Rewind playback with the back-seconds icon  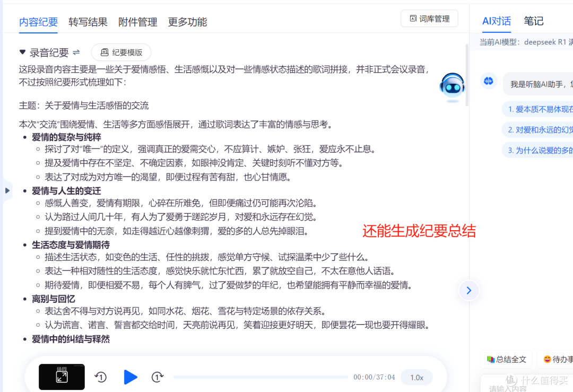tap(100, 377)
